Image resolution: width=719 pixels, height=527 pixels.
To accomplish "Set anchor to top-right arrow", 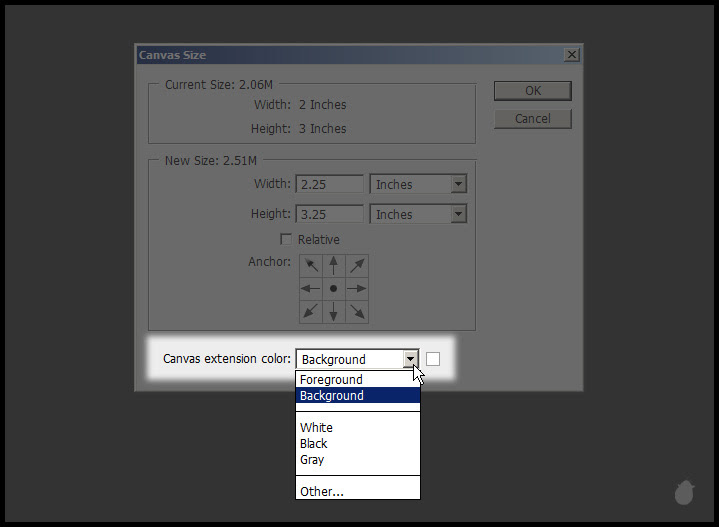I will (x=357, y=266).
